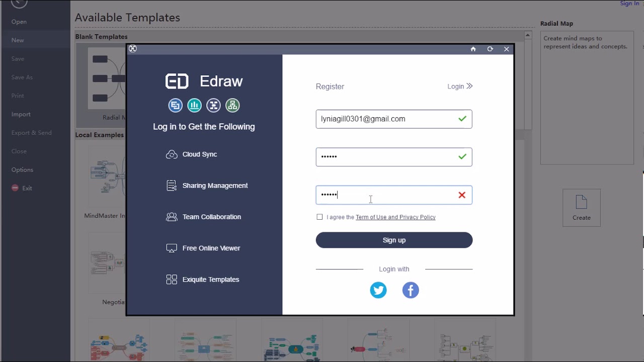Click the Sign In link at top right
The image size is (644, 362).
(x=629, y=4)
